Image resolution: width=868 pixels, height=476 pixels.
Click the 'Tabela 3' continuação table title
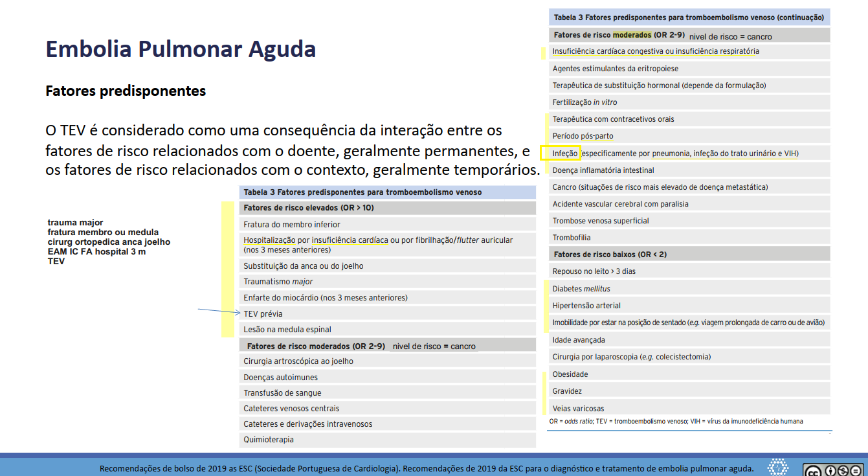[x=689, y=17]
